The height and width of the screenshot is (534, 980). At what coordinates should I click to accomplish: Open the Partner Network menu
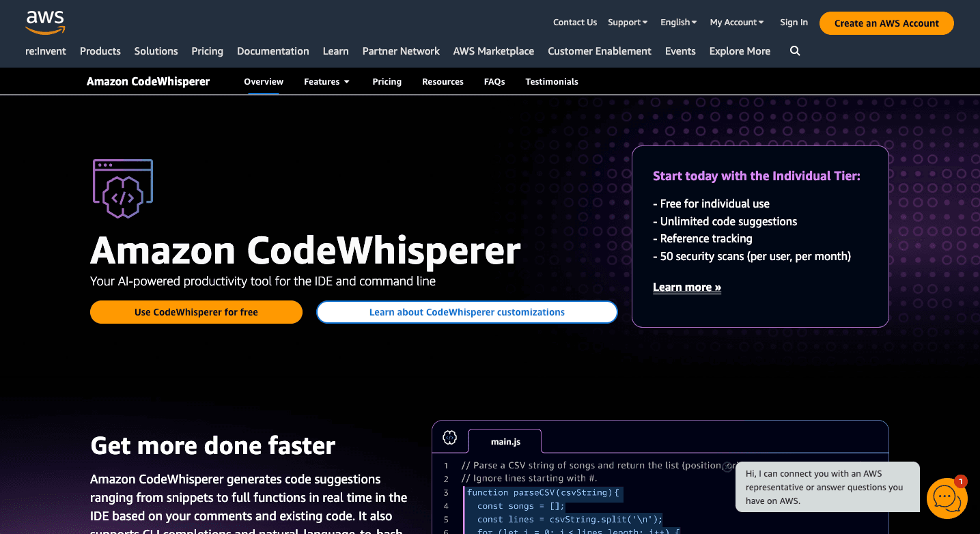coord(401,51)
